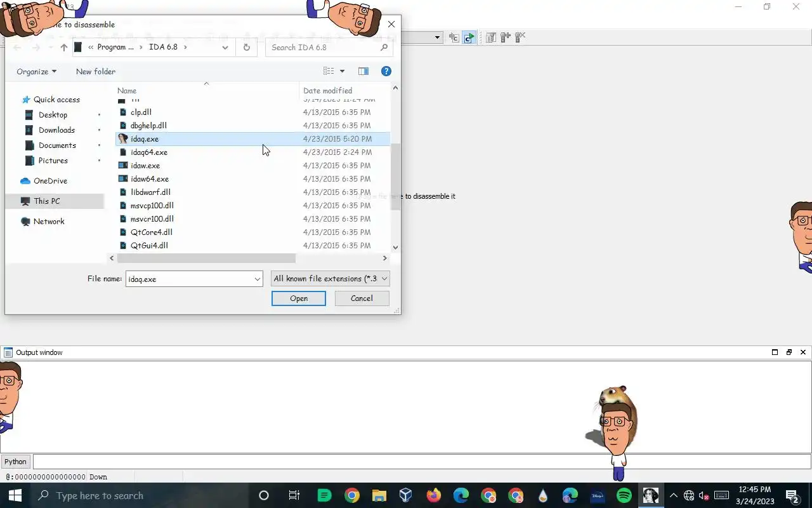Open Disney+ from the taskbar
Screen dimensions: 812x508
[598, 495]
